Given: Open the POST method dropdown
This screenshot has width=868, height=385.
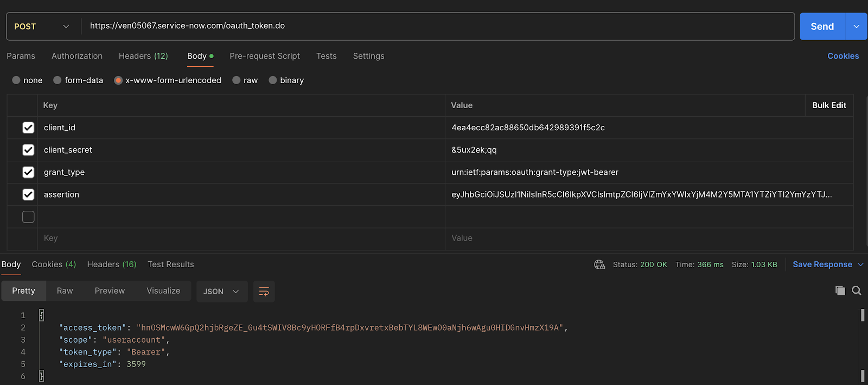Looking at the screenshot, I should [42, 27].
